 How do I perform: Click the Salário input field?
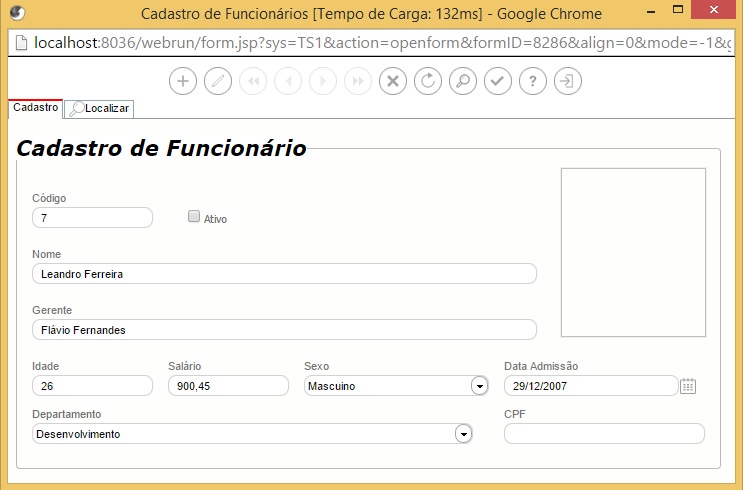pyautogui.click(x=228, y=386)
